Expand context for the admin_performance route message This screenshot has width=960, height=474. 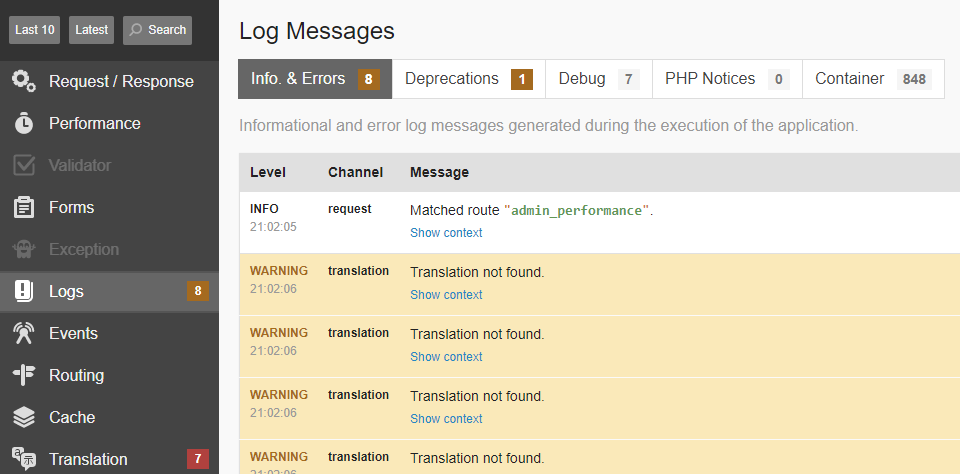point(446,233)
